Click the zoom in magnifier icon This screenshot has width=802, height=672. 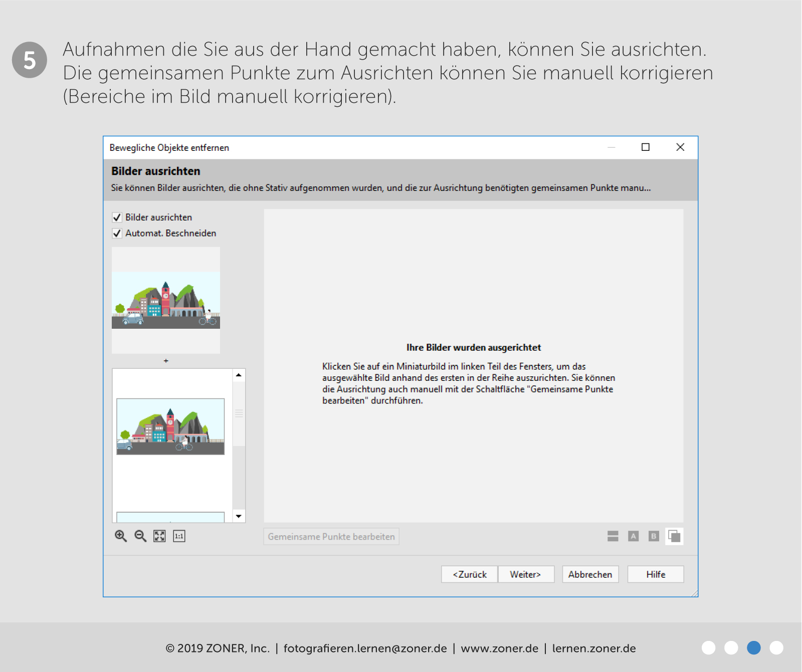(120, 536)
